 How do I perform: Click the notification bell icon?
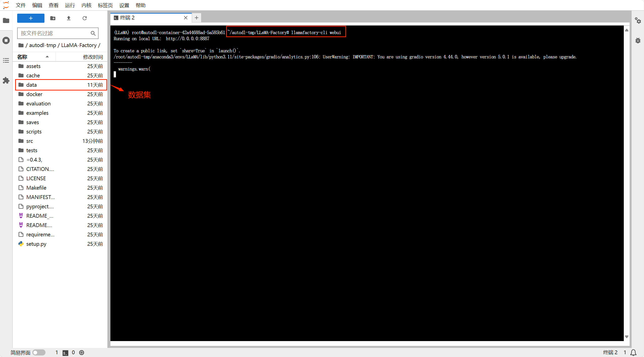coord(634,352)
